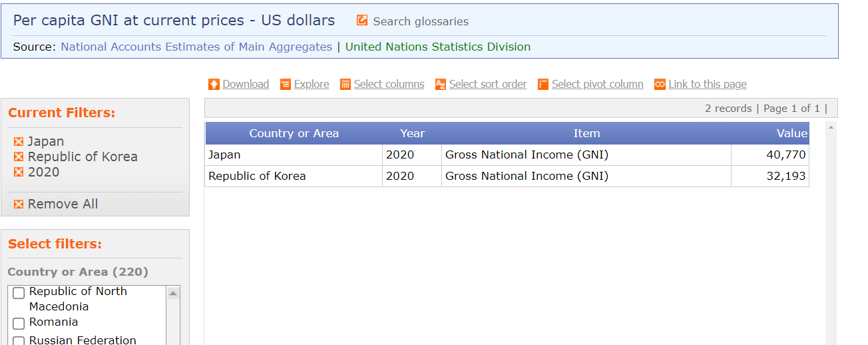Click the Select columns icon
Screen dimensions: 868x345
coord(345,85)
